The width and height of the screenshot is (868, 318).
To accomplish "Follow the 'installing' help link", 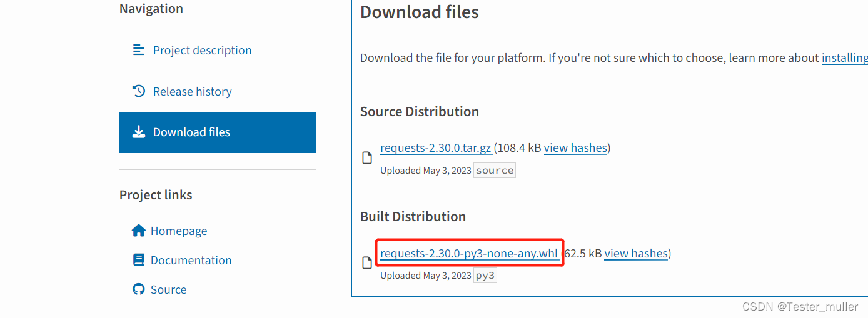I will 844,58.
